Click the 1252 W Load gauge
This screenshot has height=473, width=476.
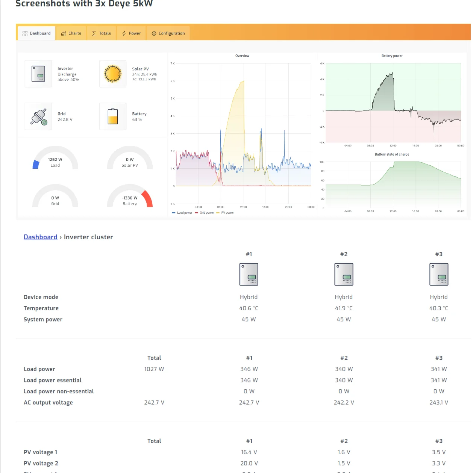point(55,160)
